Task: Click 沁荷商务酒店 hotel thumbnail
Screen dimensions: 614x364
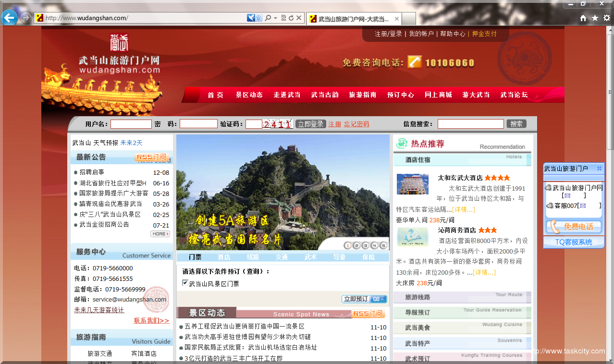Action: pyautogui.click(x=413, y=237)
